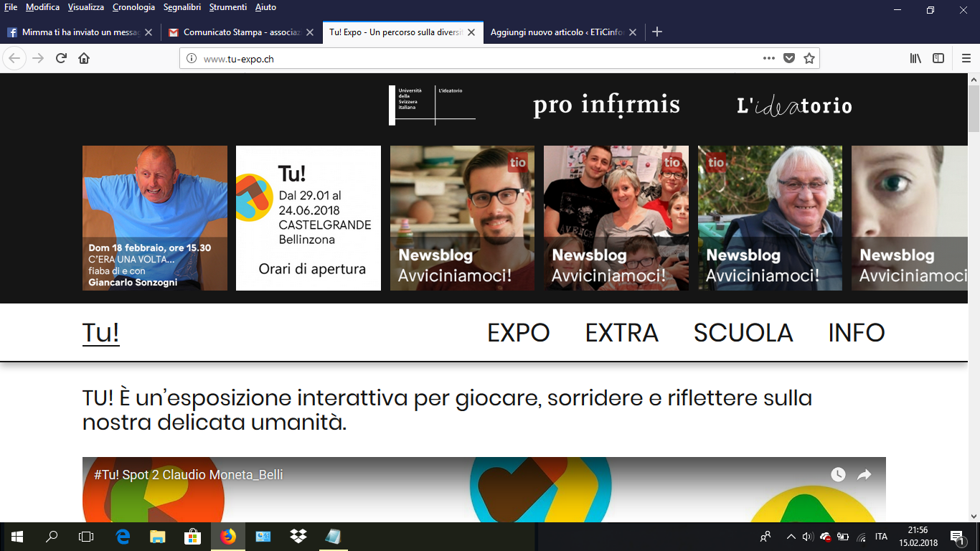Viewport: 980px width, 551px height.
Task: Reload the current page
Action: [61, 59]
